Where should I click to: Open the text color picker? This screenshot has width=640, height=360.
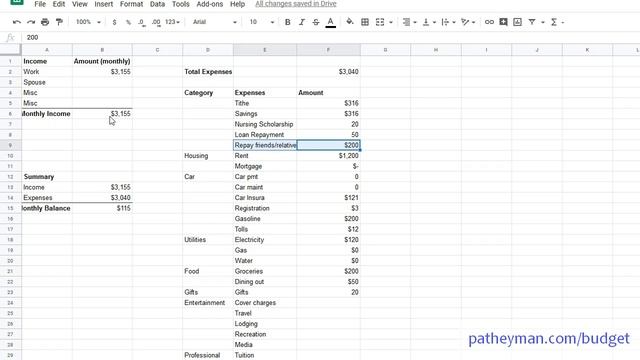[x=331, y=22]
